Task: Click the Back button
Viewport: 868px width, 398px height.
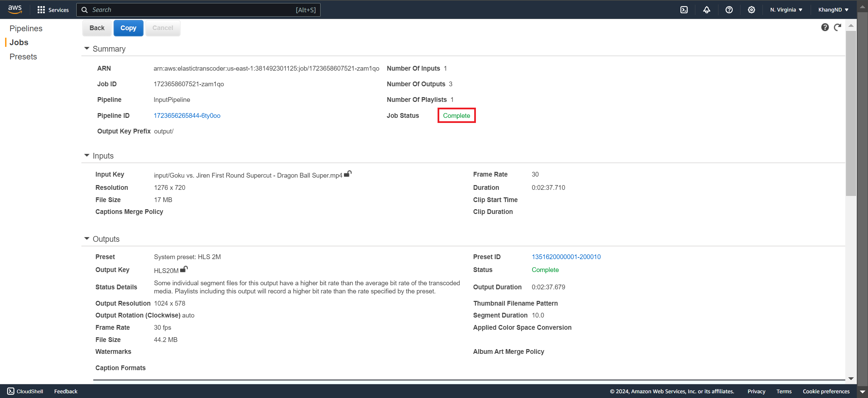Action: [x=97, y=28]
